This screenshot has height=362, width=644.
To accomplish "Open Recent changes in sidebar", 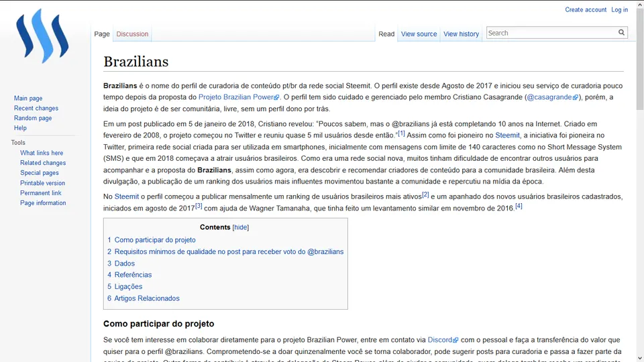I will [36, 108].
